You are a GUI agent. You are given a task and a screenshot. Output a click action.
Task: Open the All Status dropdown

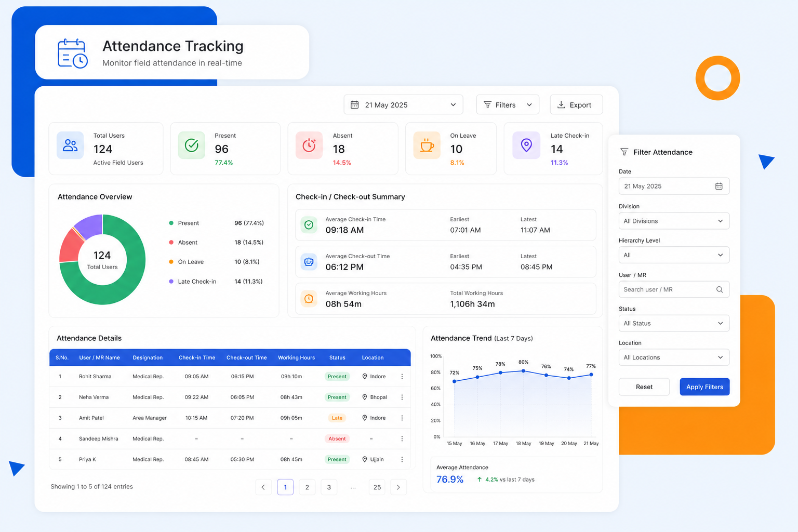(x=674, y=323)
